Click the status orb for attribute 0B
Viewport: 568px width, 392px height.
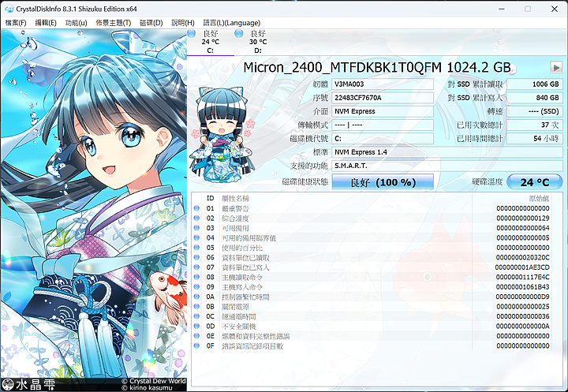[x=196, y=307]
